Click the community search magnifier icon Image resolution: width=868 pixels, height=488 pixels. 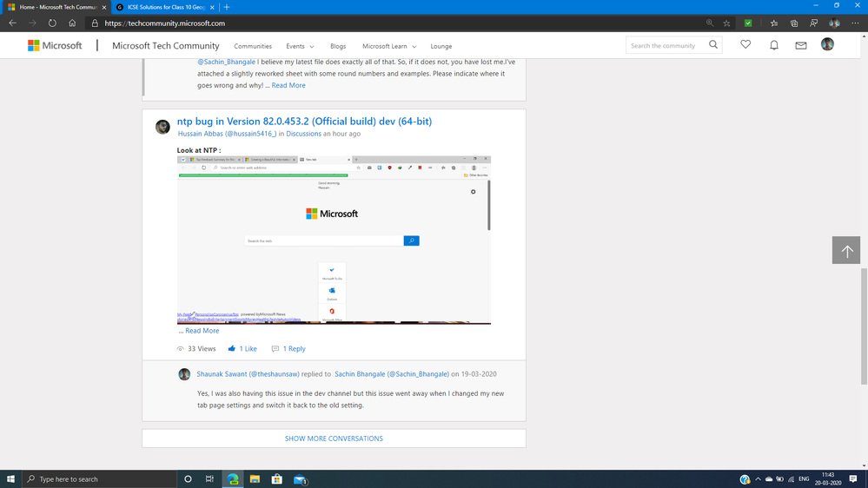[x=713, y=45]
